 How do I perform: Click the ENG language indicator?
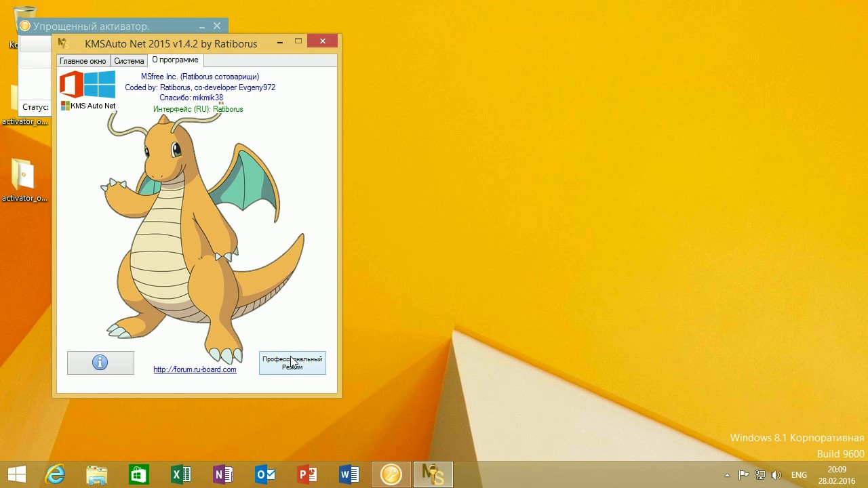tap(799, 475)
